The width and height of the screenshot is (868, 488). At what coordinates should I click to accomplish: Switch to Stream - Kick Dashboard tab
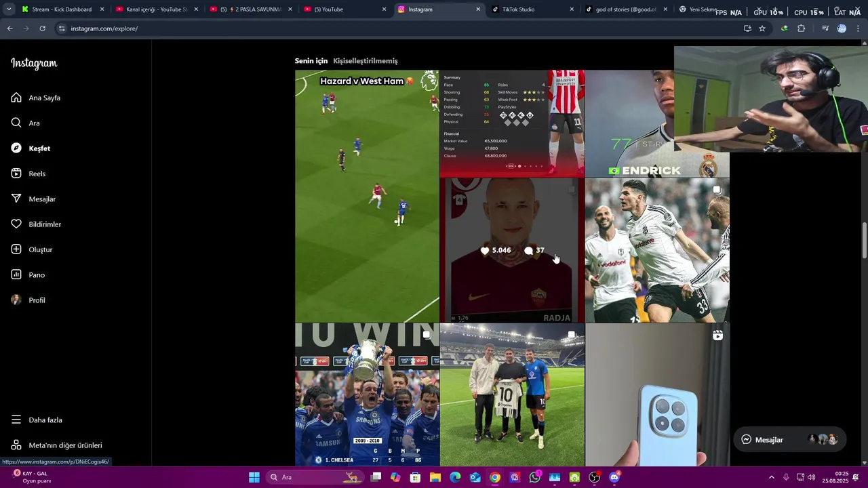point(62,9)
